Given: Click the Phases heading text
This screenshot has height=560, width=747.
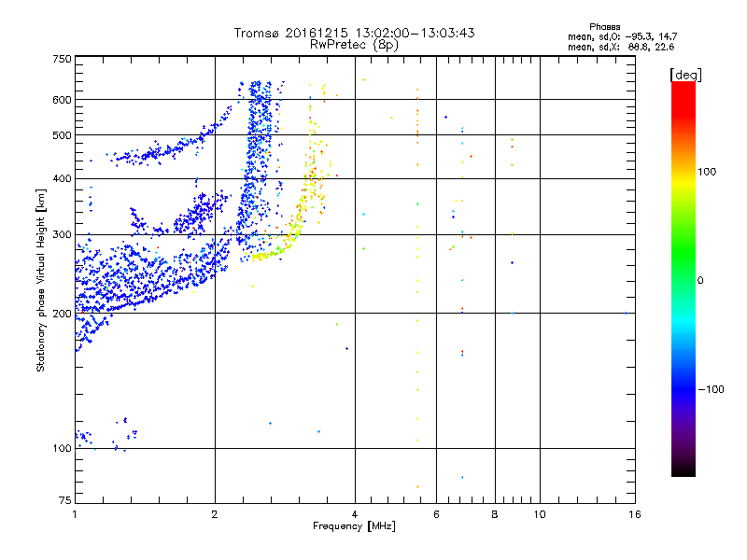Looking at the screenshot, I should pyautogui.click(x=604, y=27).
